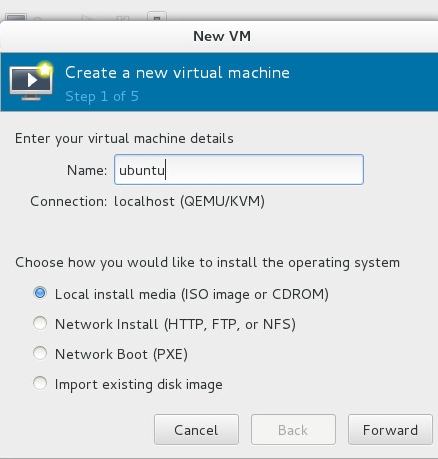Click the Cancel button
This screenshot has height=459, width=438.
coord(196,430)
